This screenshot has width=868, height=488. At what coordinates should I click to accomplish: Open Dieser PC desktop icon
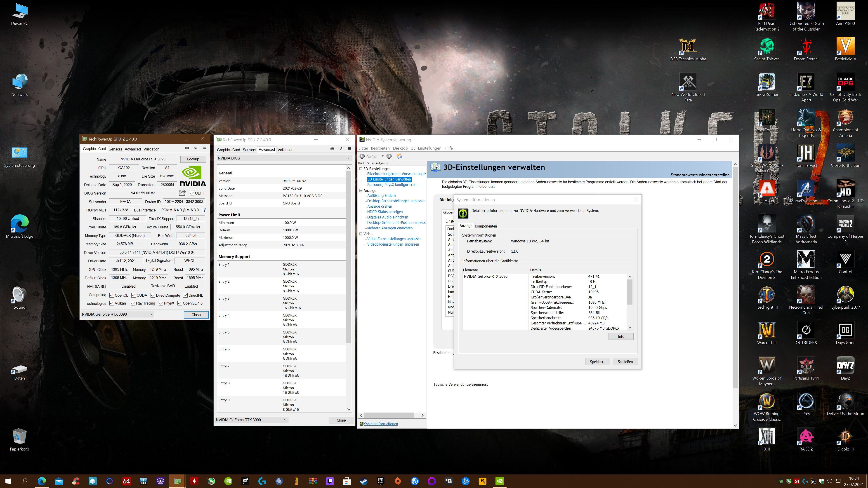(x=19, y=14)
